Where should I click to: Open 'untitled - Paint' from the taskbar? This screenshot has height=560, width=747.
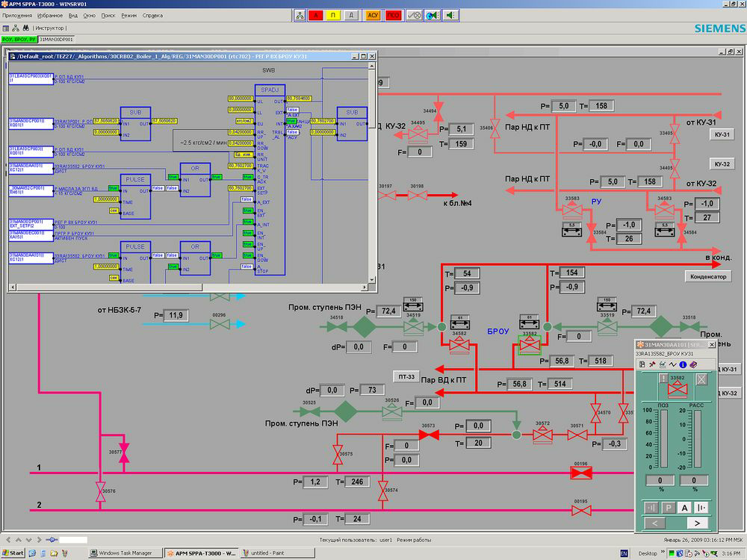pyautogui.click(x=276, y=553)
